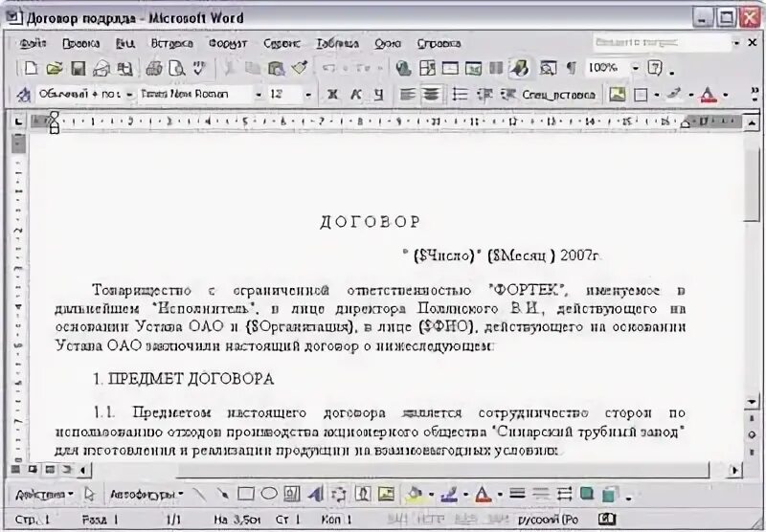Apply fill color paint bucket
Screen dimensions: 766x532
pyautogui.click(x=415, y=495)
